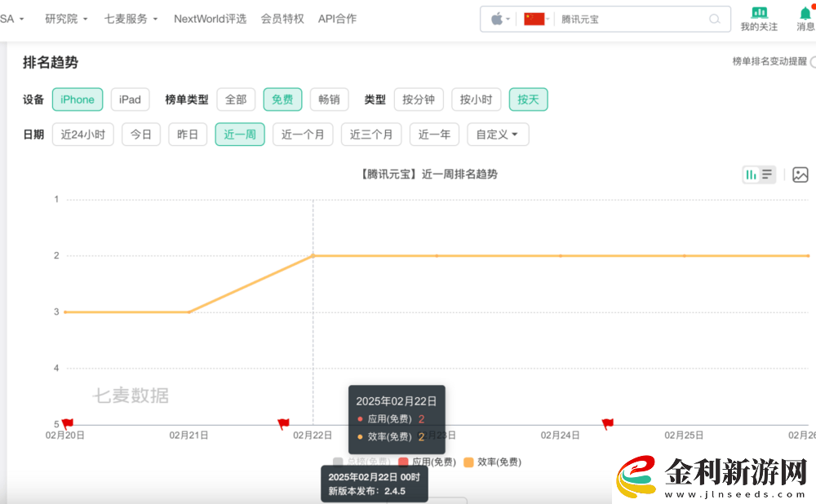Select 免费 chart type filter

282,99
